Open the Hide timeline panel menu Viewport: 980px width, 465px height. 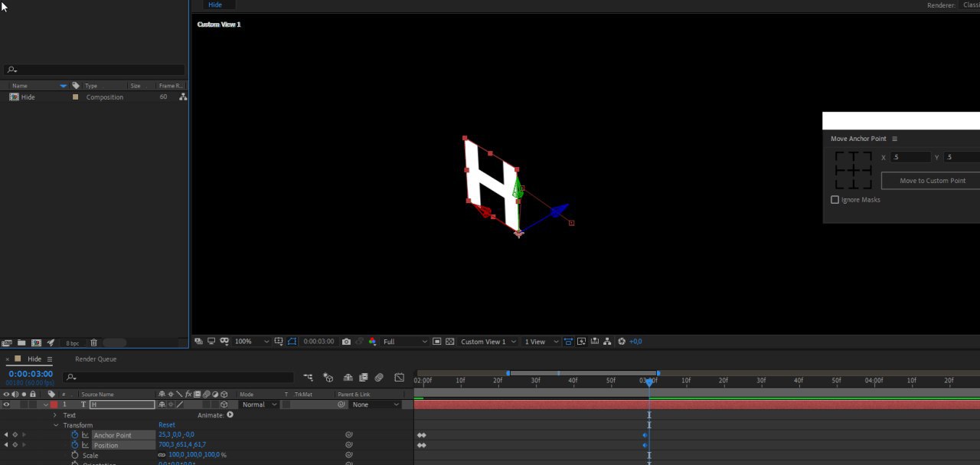50,359
